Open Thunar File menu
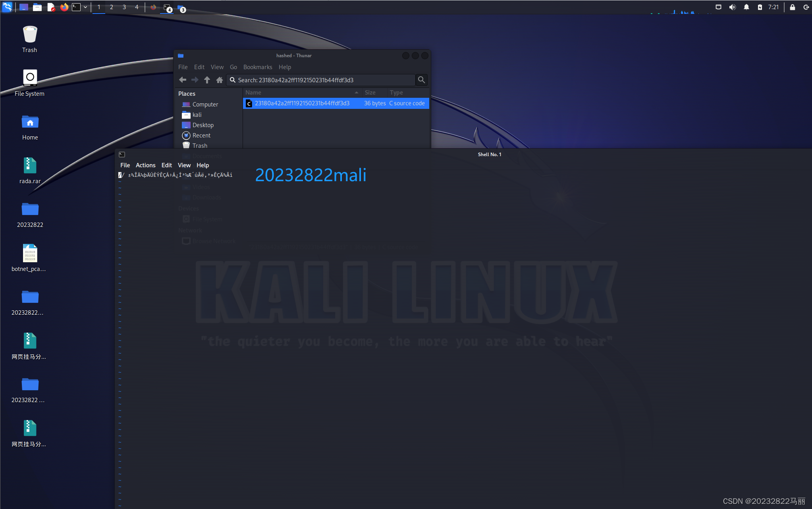The image size is (812, 509). (x=183, y=67)
